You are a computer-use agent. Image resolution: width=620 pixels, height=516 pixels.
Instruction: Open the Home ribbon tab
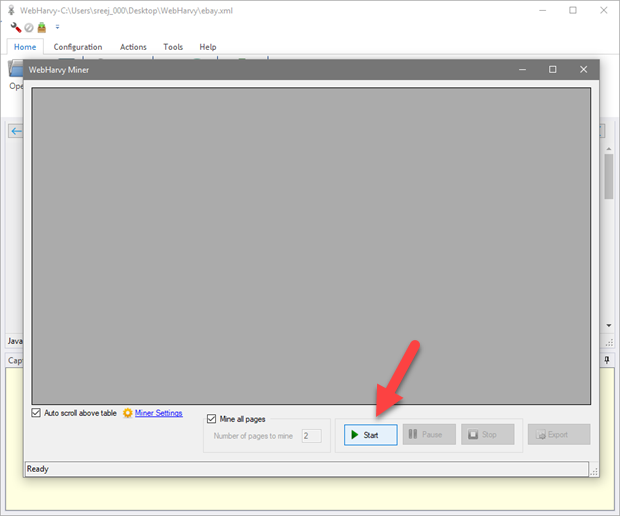25,47
